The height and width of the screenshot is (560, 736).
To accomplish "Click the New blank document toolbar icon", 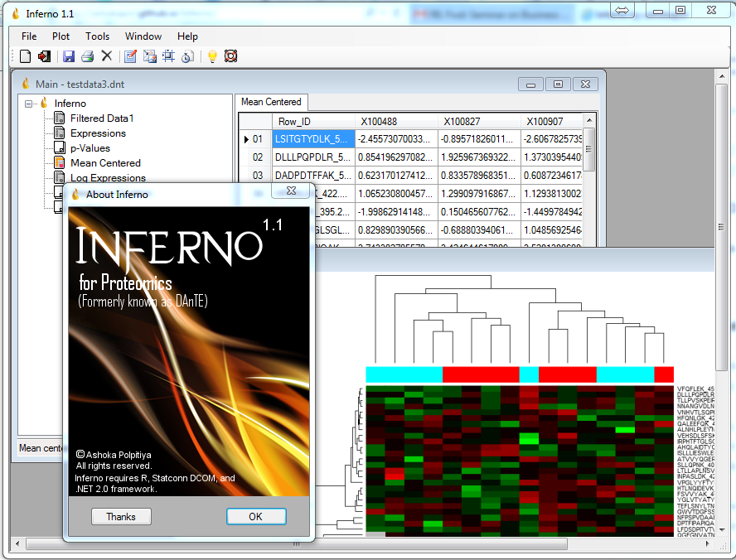I will pyautogui.click(x=26, y=56).
